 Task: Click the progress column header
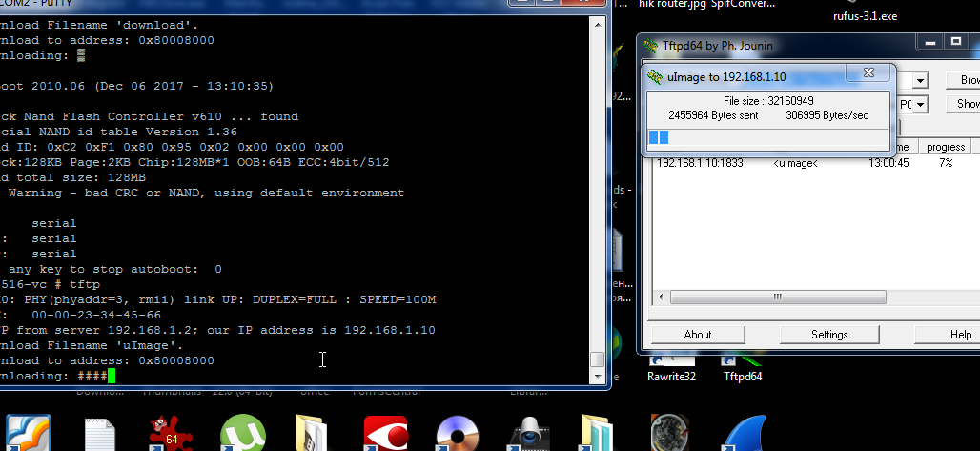(x=945, y=147)
